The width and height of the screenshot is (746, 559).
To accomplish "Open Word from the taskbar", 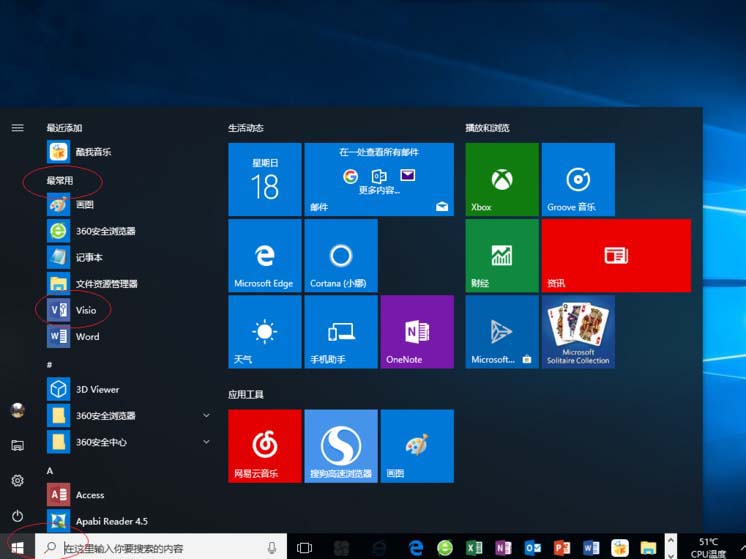I will tap(590, 548).
